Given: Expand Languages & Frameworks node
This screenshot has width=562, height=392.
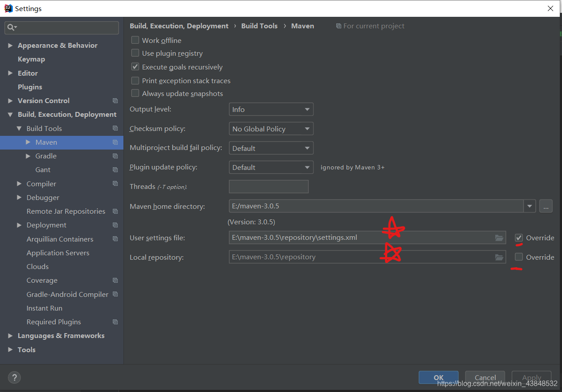Looking at the screenshot, I should (10, 336).
